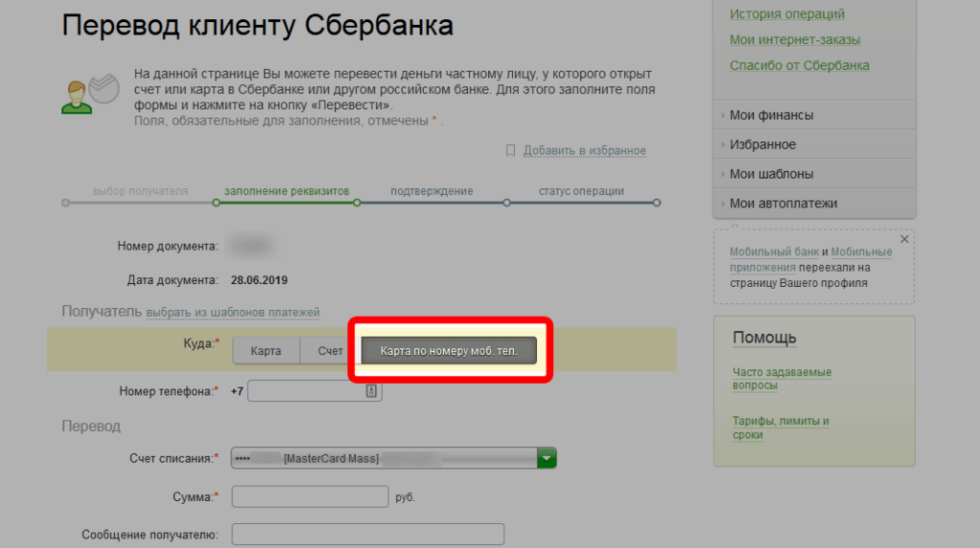The height and width of the screenshot is (548, 980).
Task: Click the заполнение реквизитов step label
Action: [x=286, y=191]
